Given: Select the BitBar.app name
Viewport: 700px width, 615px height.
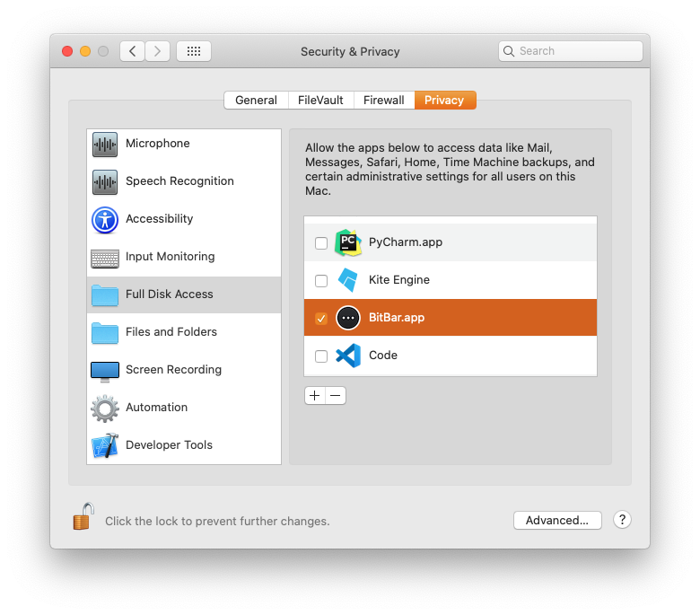Looking at the screenshot, I should click(397, 318).
